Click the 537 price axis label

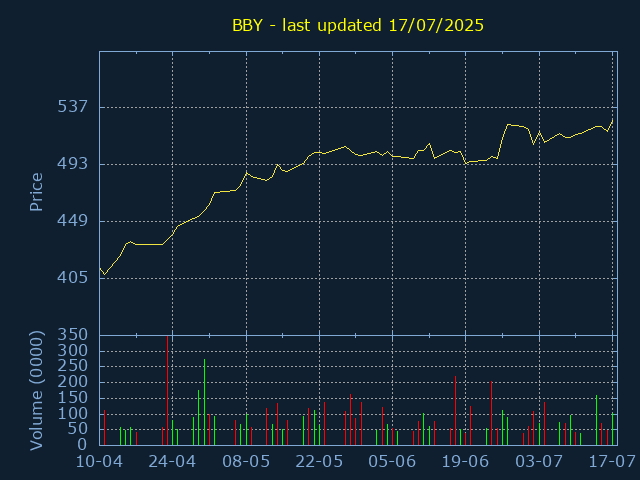[x=73, y=107]
